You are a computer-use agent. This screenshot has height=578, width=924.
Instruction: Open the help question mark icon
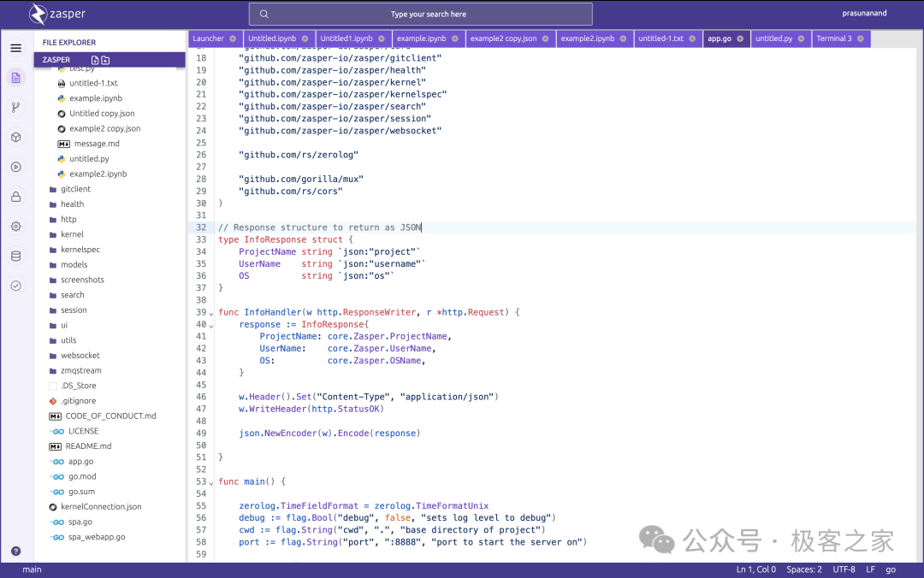click(16, 551)
